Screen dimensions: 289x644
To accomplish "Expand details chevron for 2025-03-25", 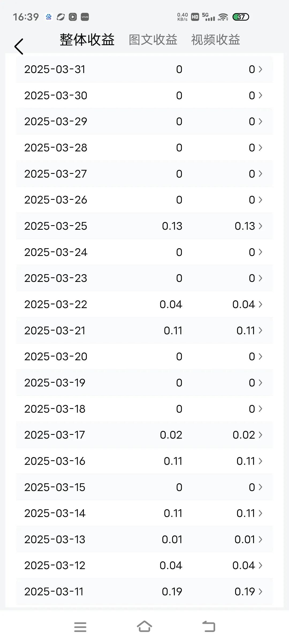I will [260, 226].
